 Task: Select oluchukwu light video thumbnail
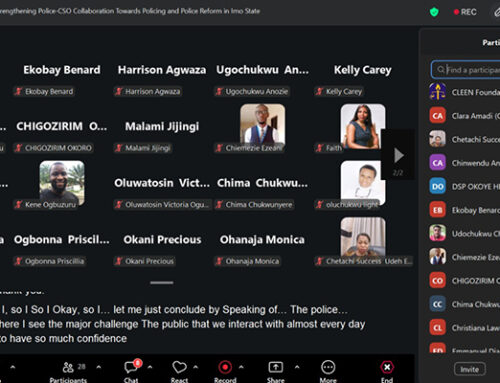(363, 182)
